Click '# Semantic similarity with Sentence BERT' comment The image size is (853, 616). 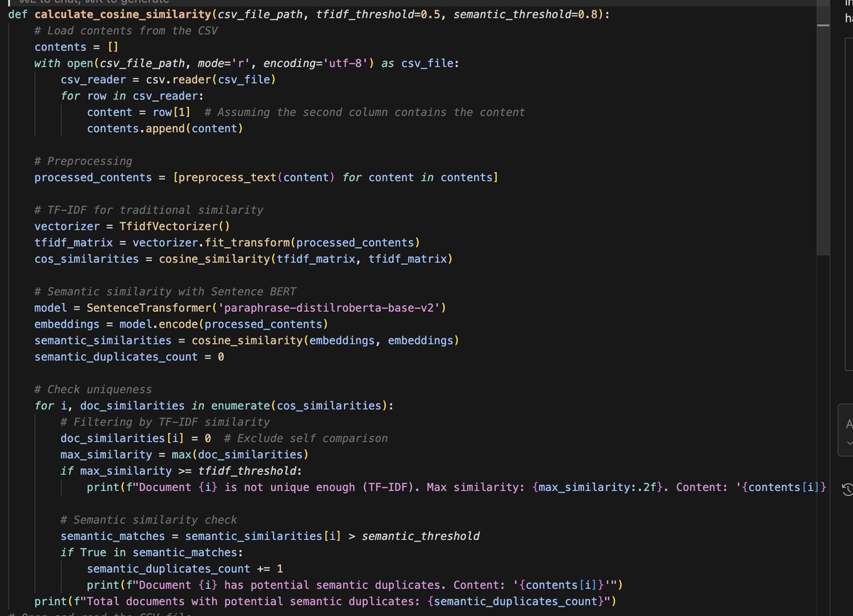pos(165,292)
